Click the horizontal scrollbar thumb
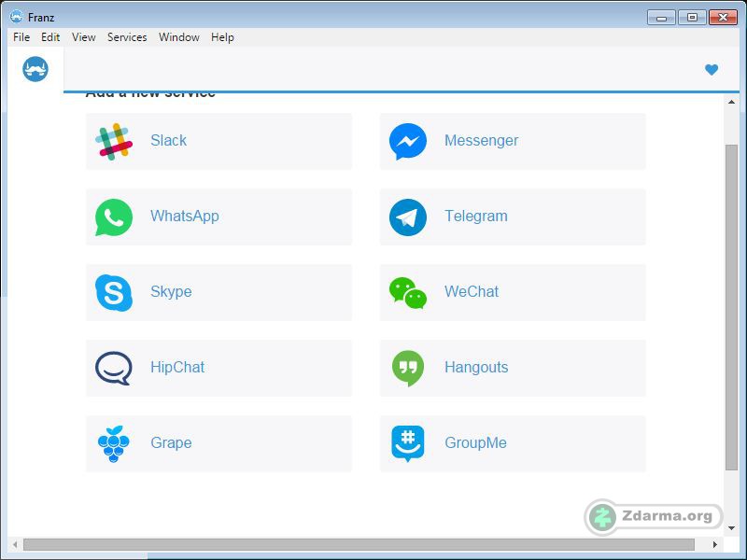747x560 pixels. click(359, 544)
